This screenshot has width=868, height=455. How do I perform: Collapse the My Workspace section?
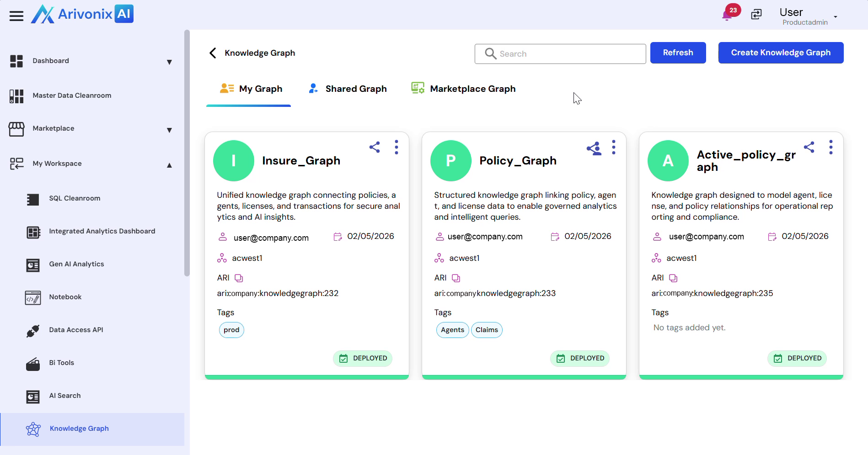(169, 165)
